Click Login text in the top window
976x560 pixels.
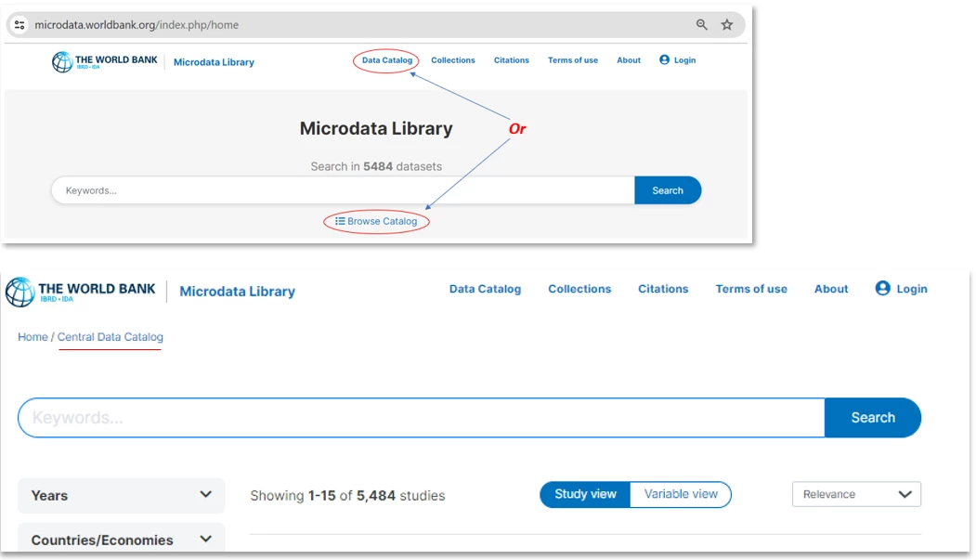tap(684, 60)
